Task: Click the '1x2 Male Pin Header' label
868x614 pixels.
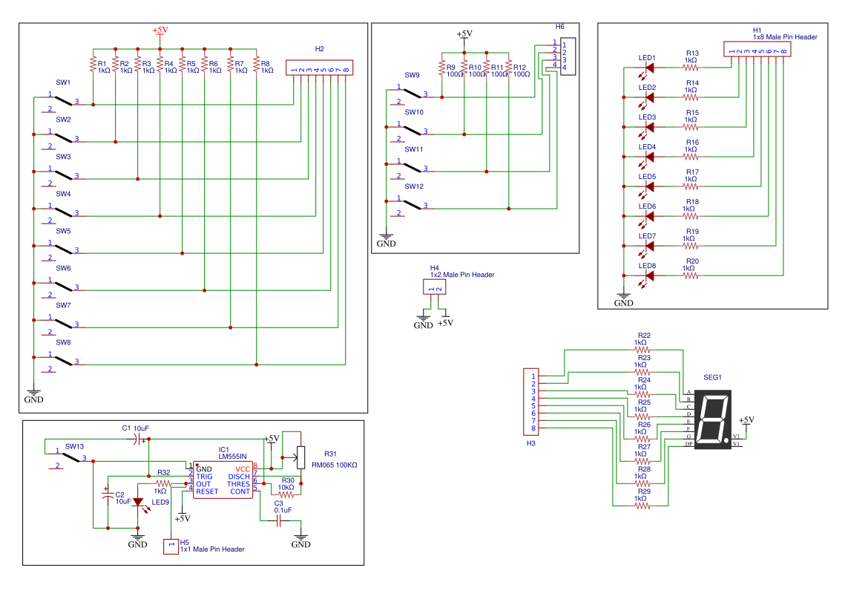Action: [462, 275]
